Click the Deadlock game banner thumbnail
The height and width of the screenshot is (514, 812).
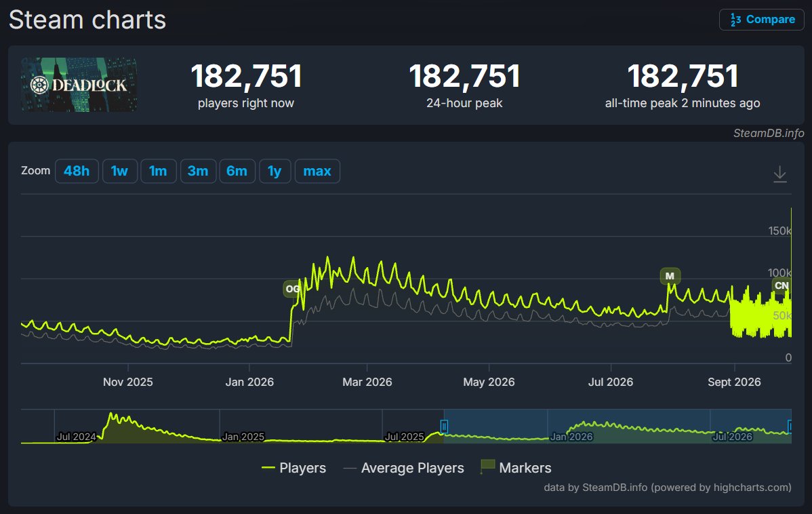tap(79, 85)
